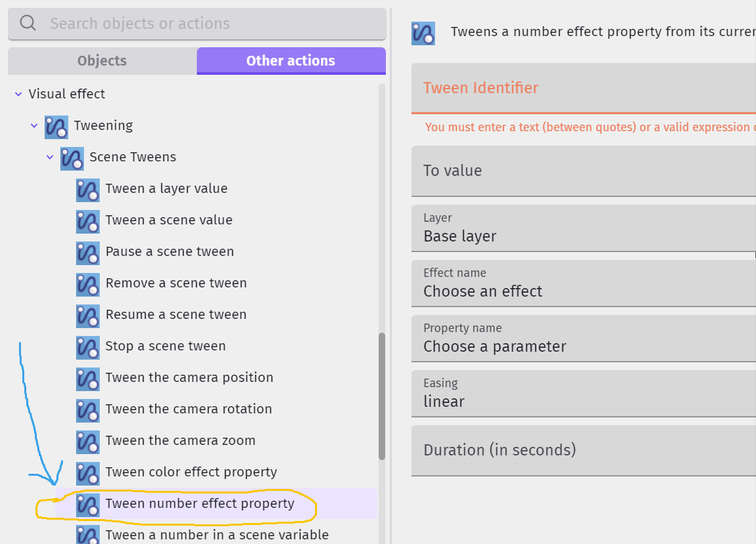Click the Scene Tweens tween icon

click(72, 158)
